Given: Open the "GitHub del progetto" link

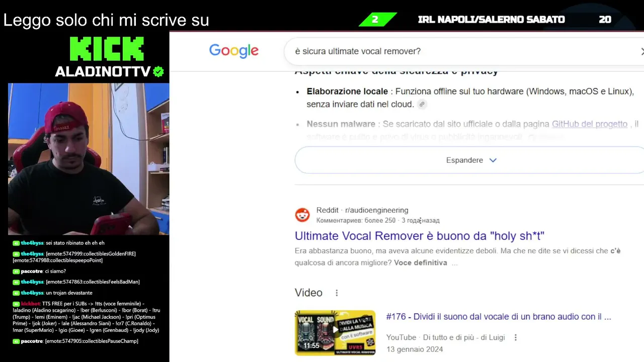Looking at the screenshot, I should tap(590, 124).
